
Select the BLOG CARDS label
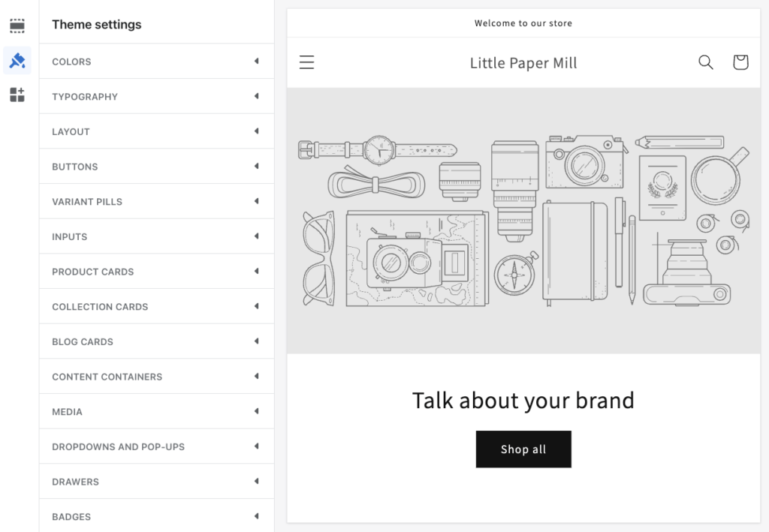click(x=83, y=342)
